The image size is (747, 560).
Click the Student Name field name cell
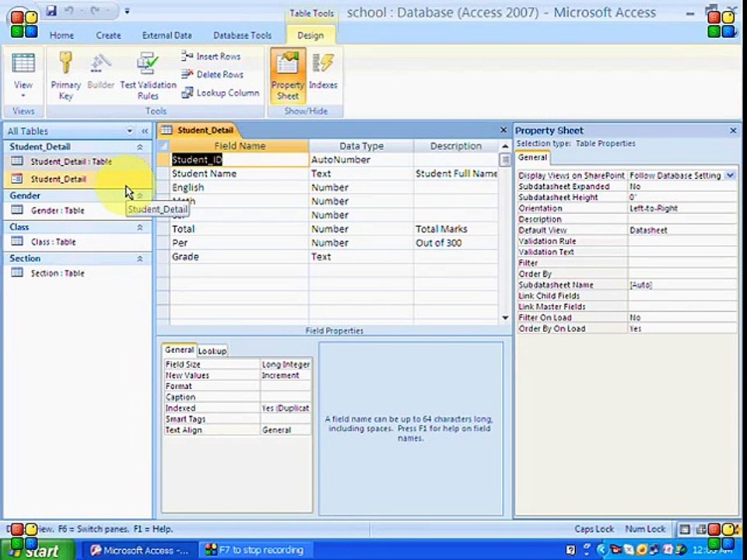(x=239, y=173)
